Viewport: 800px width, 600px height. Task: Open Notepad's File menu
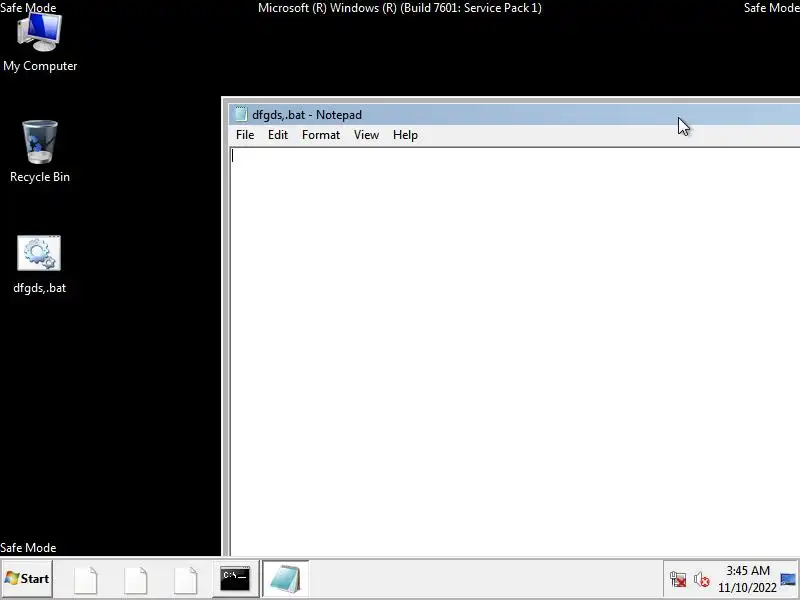coord(245,135)
